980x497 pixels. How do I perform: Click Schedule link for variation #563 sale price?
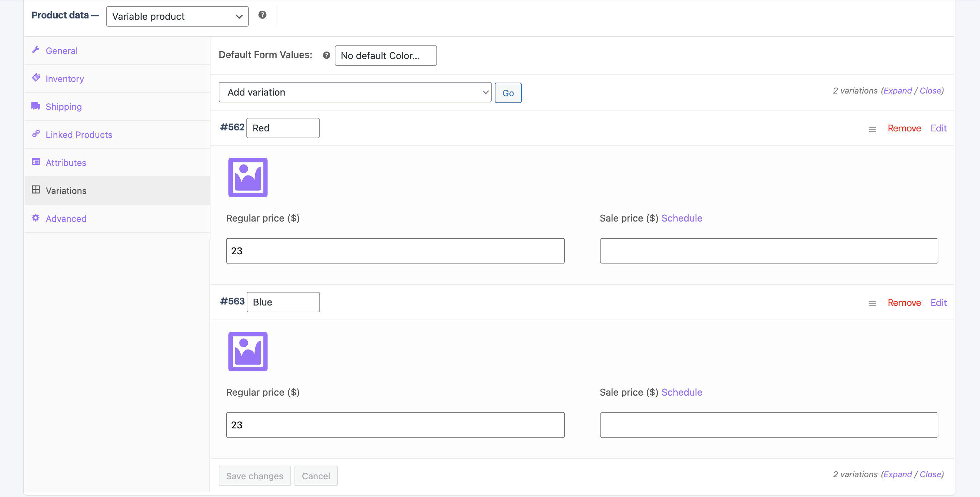681,392
